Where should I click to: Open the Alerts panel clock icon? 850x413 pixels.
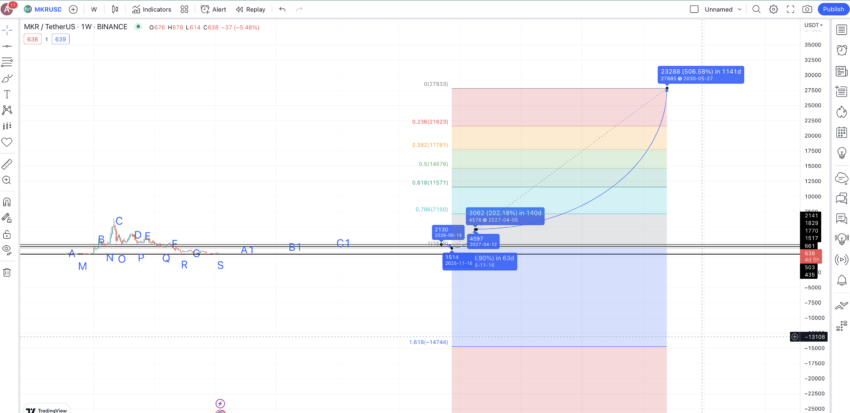(841, 50)
